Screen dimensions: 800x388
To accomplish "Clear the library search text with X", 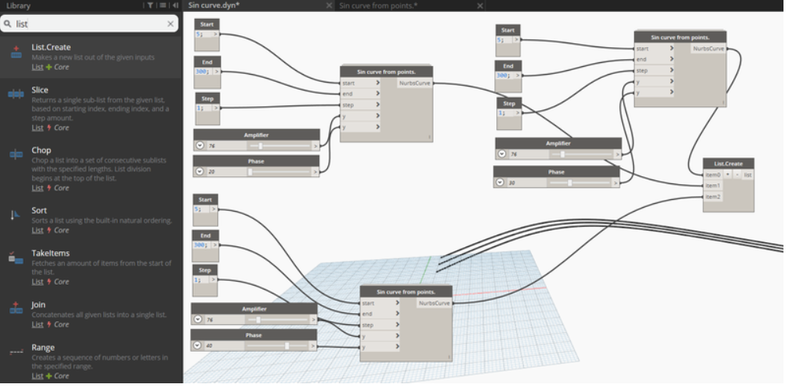I will [x=170, y=23].
